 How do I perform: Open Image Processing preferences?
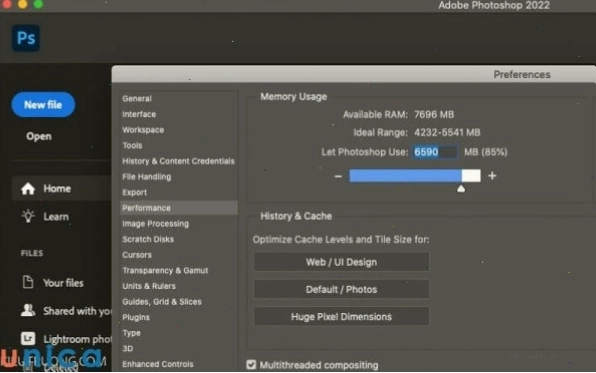pyautogui.click(x=155, y=224)
